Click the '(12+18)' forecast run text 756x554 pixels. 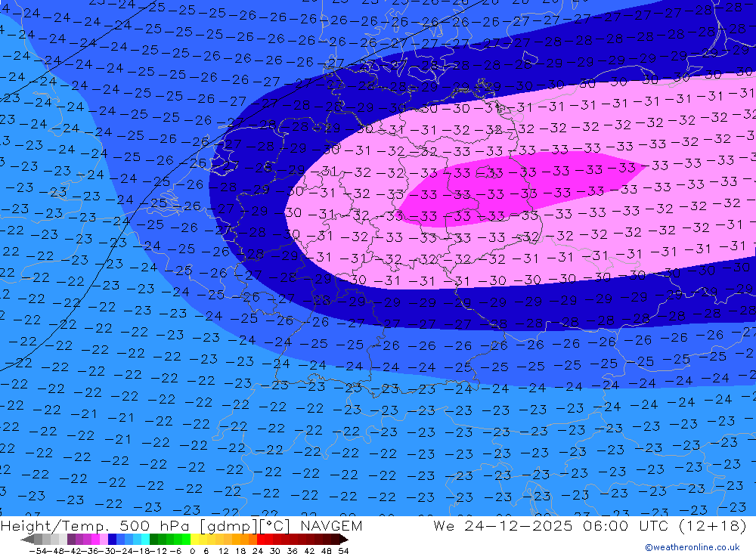pos(712,525)
